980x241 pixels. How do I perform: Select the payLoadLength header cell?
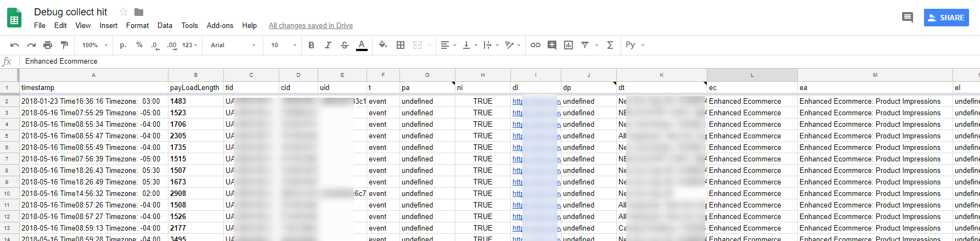[x=195, y=87]
